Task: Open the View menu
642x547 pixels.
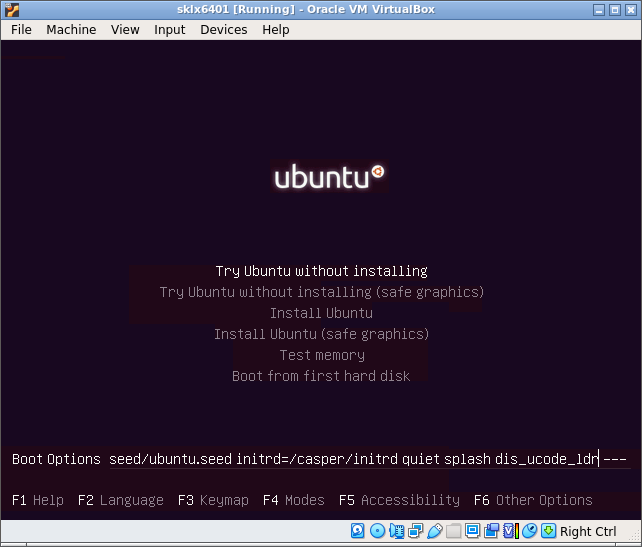Action: point(125,30)
